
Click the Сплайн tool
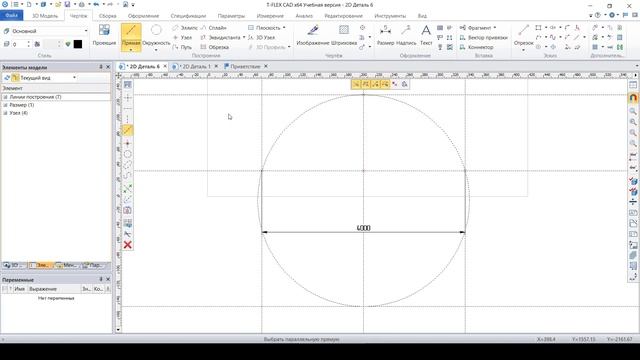(213, 28)
